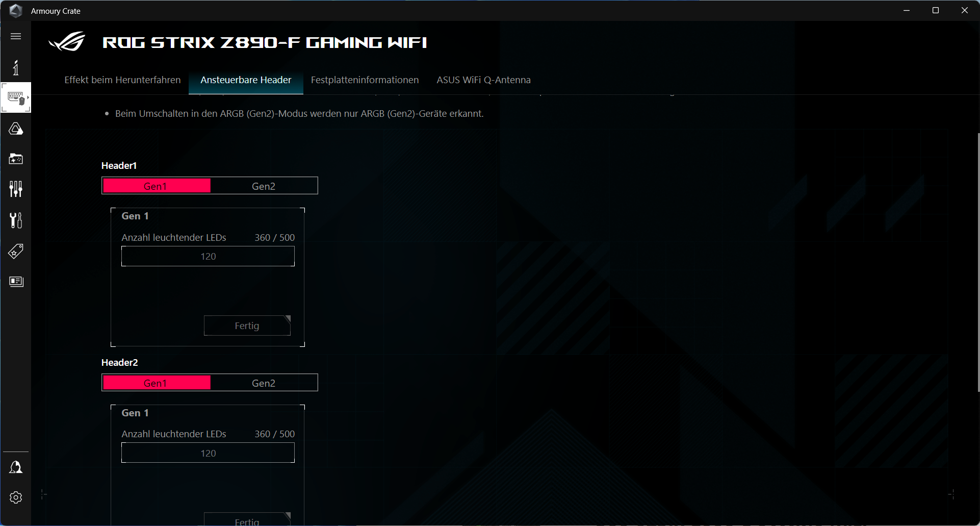Click the ROG logo in header
980x526 pixels.
[67, 42]
